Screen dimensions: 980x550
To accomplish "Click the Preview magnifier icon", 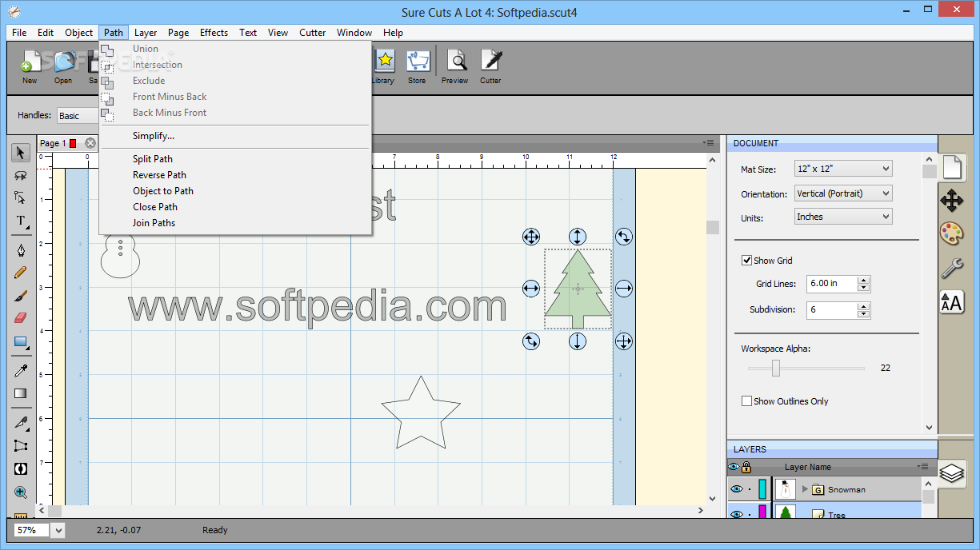I will [x=455, y=67].
